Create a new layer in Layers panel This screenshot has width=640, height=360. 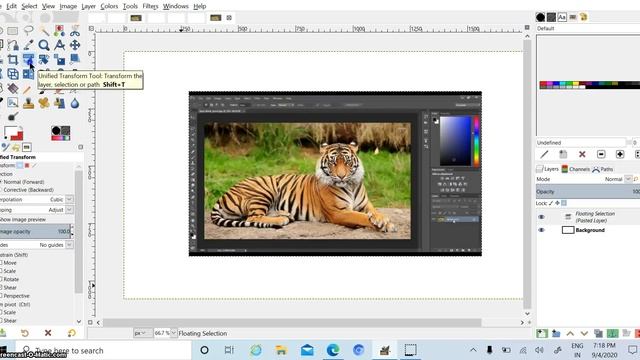pos(542,333)
